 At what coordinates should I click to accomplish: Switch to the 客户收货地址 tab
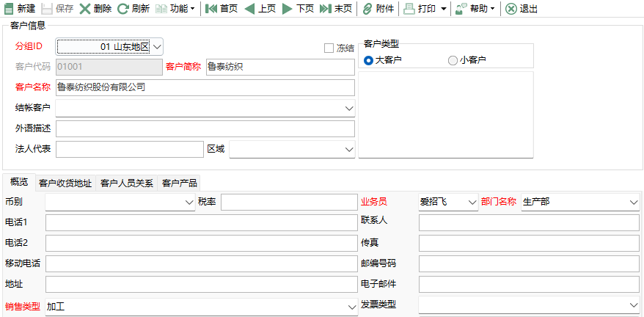point(65,183)
